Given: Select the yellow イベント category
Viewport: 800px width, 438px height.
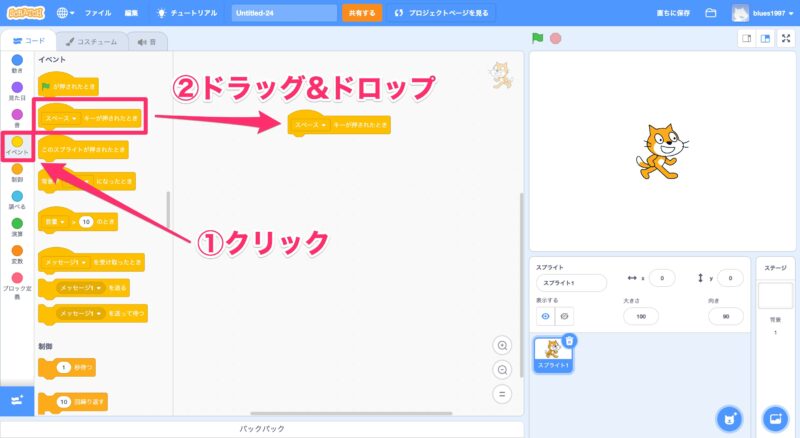Looking at the screenshot, I should 17,145.
